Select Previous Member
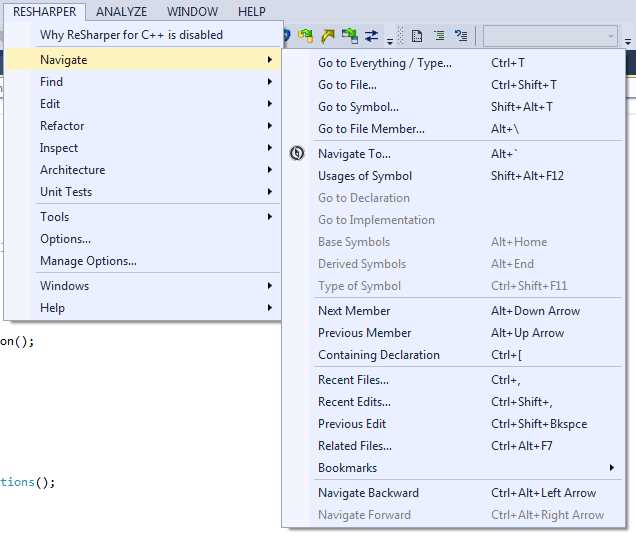The width and height of the screenshot is (636, 538). click(x=454, y=333)
